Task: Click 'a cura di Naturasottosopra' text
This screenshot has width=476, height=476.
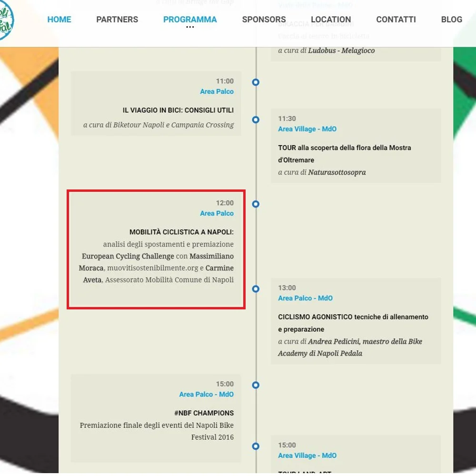Action: pos(322,172)
